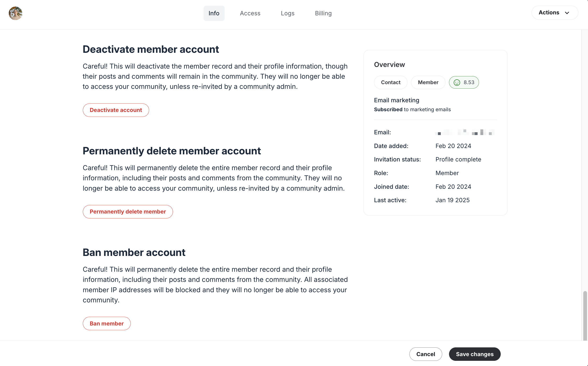
Task: Click Ban member
Action: tap(107, 323)
